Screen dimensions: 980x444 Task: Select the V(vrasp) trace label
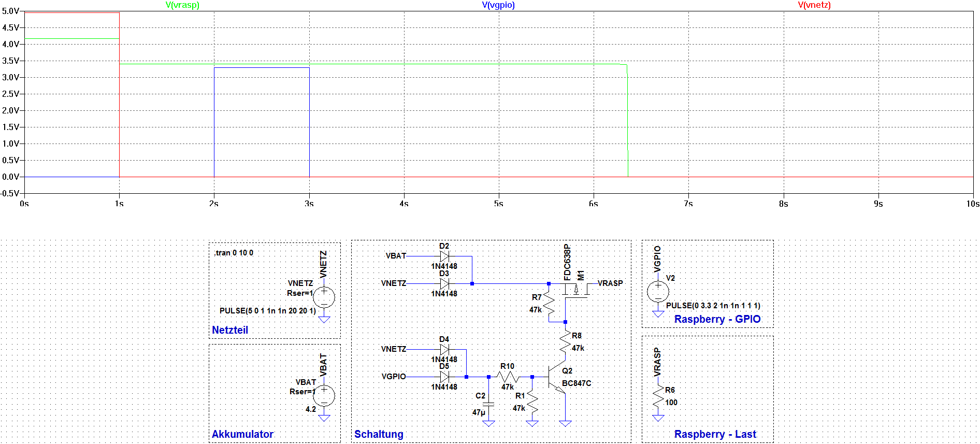[182, 5]
